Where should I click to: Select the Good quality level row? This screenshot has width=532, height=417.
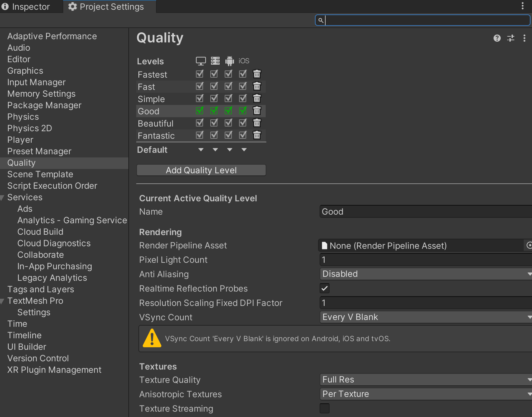coord(201,111)
